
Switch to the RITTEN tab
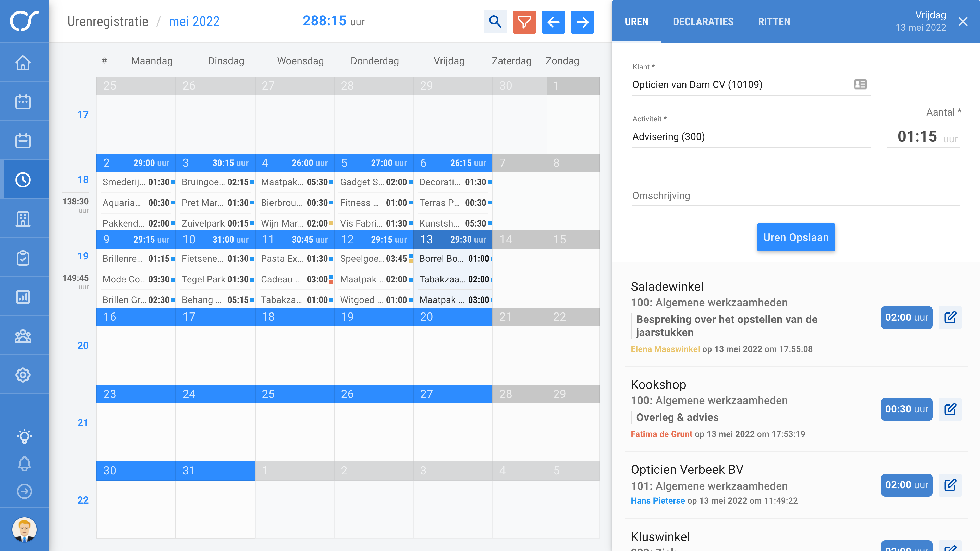coord(774,22)
